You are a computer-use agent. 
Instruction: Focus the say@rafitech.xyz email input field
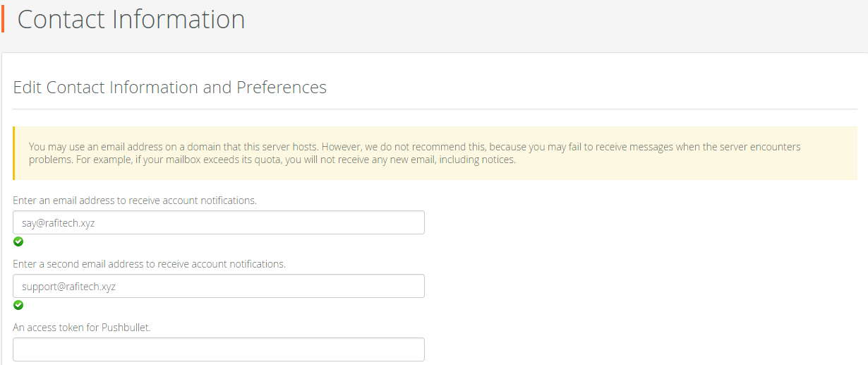point(219,222)
